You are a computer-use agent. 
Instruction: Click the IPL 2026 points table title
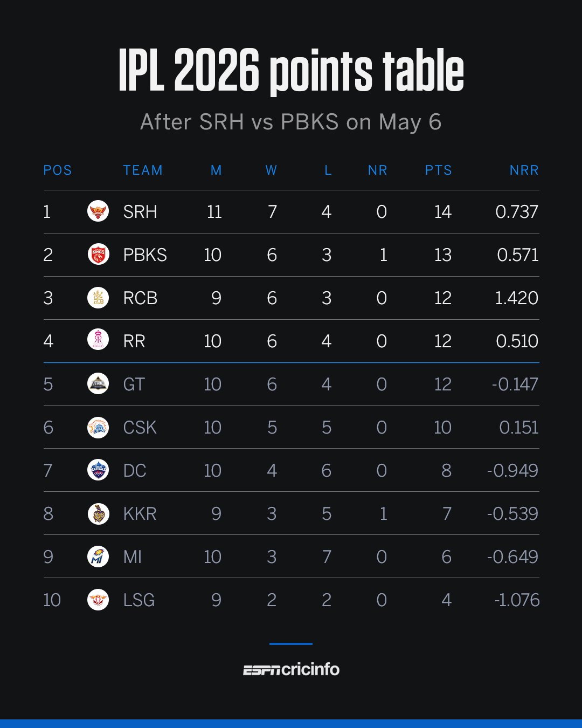[x=291, y=70]
